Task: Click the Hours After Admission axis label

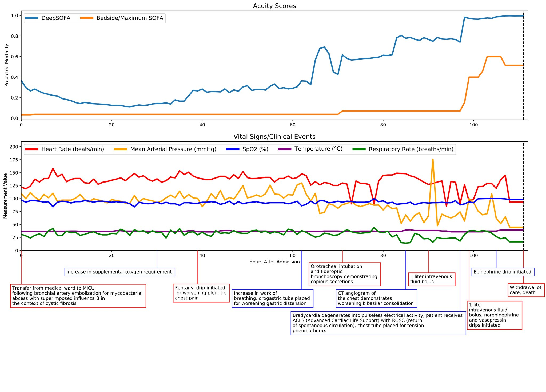Action: (x=274, y=262)
